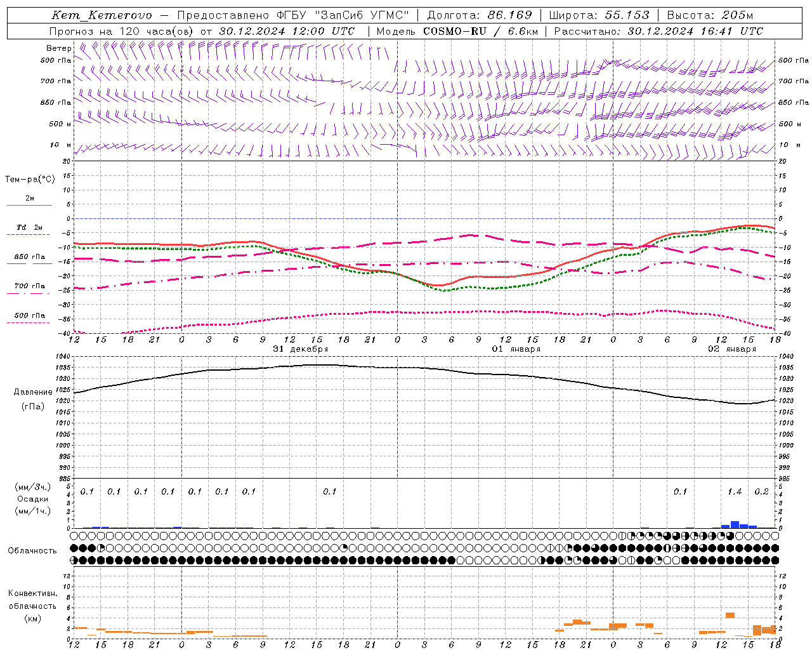
Task: Click the 850 гПа entry in temperature legend
Action: point(30,257)
